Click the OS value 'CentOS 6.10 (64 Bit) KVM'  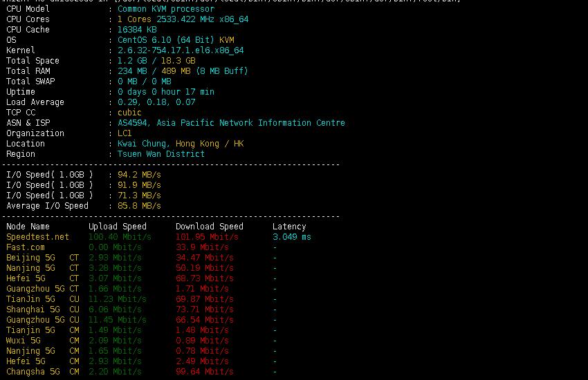click(x=176, y=40)
